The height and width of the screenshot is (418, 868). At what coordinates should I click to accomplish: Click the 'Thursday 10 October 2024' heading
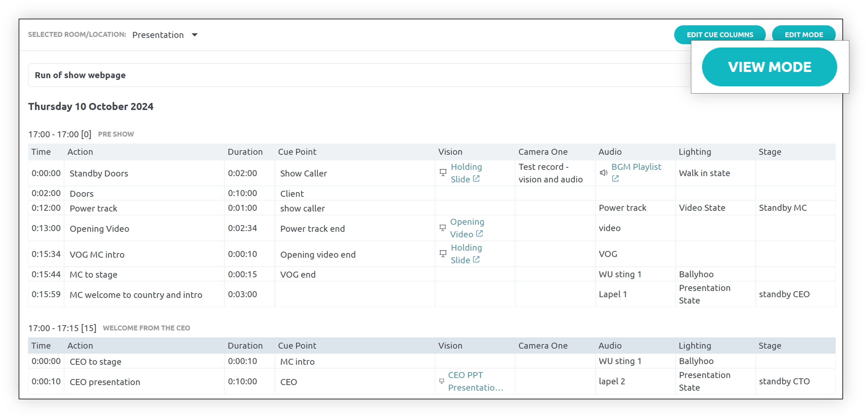[x=91, y=106]
